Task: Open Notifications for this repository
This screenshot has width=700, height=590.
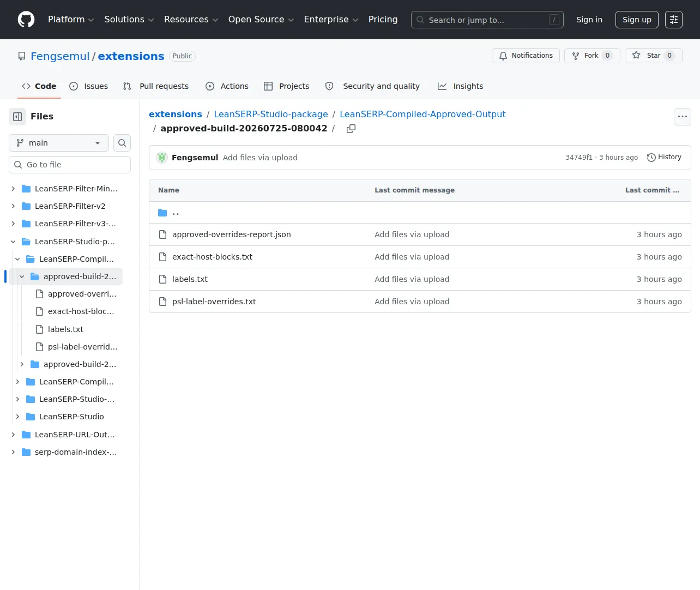Action: click(x=526, y=56)
